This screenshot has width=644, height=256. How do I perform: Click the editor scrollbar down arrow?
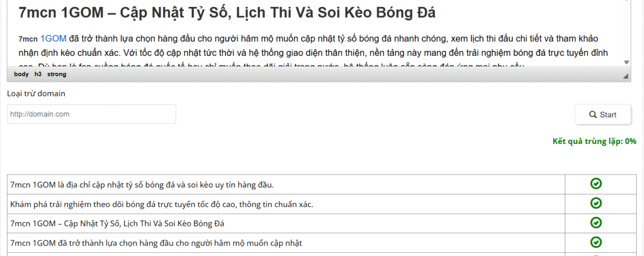coord(626,62)
